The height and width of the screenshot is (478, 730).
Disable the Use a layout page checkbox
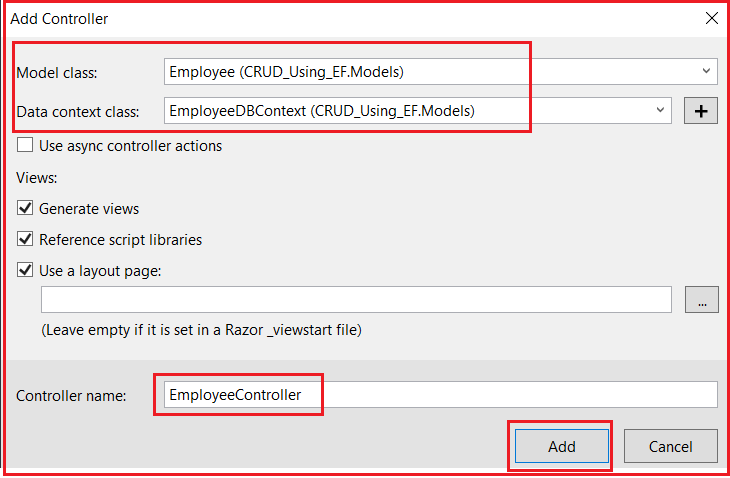click(x=25, y=270)
